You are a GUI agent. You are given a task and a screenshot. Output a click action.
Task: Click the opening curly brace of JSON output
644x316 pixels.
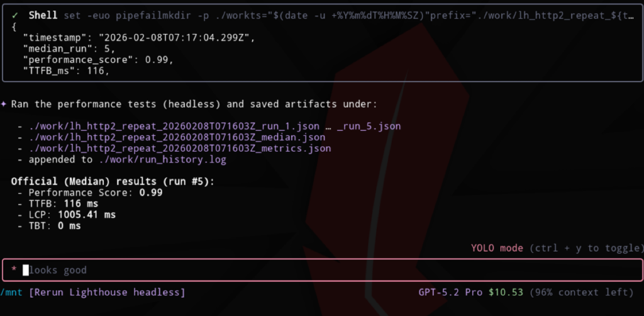[x=14, y=27]
